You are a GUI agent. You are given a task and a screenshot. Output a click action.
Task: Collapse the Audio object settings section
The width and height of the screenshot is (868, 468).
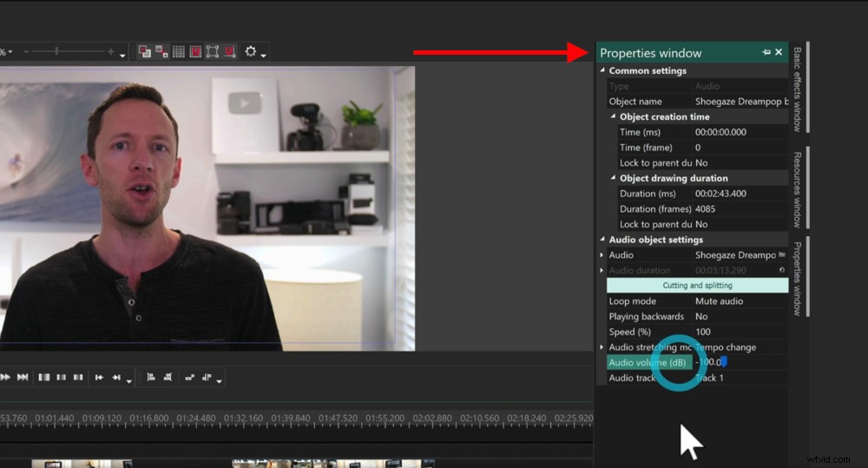602,240
